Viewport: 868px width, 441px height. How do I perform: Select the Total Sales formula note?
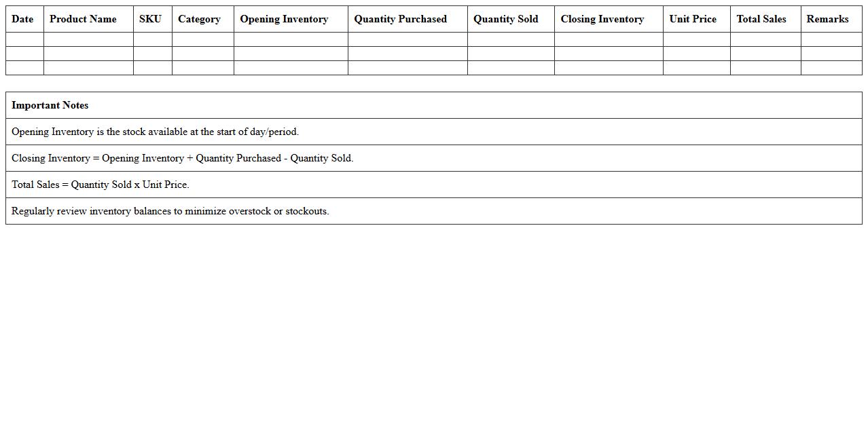tap(101, 185)
